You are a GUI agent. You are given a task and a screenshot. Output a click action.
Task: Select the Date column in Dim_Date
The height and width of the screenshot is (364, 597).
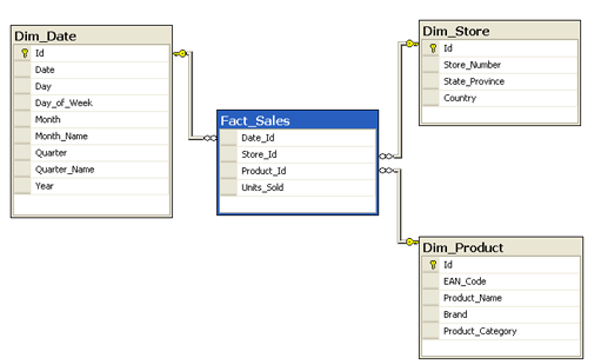[91, 70]
